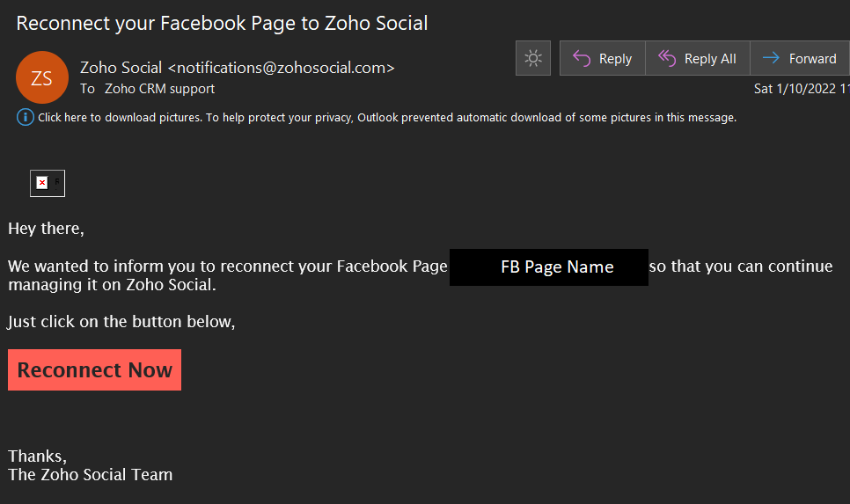Click the Forward arrow icon
The image size is (850, 504).
[x=771, y=58]
